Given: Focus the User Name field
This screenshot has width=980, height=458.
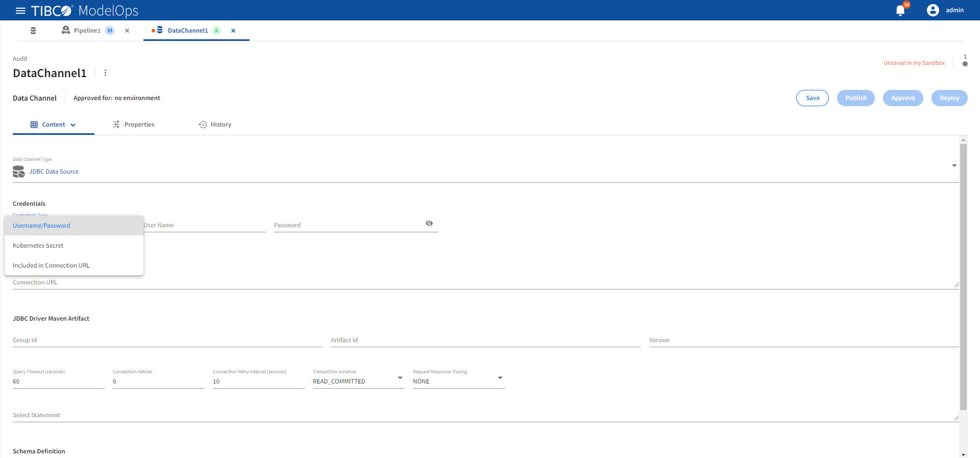Looking at the screenshot, I should tap(205, 225).
